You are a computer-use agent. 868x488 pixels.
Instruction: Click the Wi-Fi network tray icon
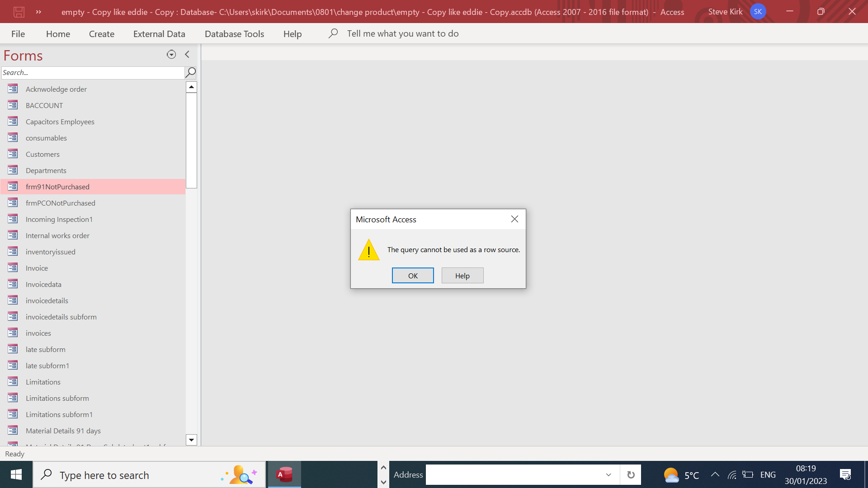[x=732, y=475]
